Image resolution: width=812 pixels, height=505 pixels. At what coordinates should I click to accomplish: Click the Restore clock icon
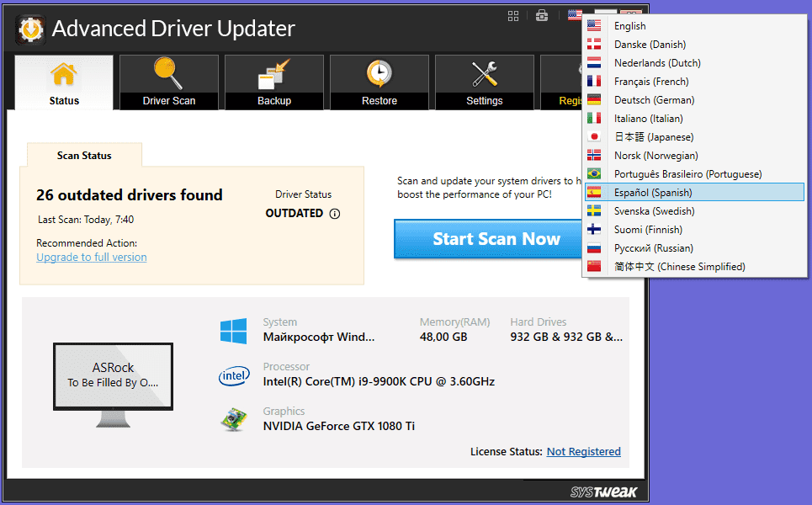[x=379, y=73]
